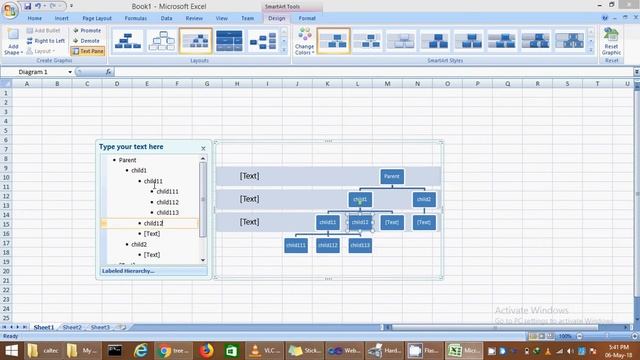The width and height of the screenshot is (640, 360).
Task: Open the Home ribbon tab
Action: click(x=35, y=18)
